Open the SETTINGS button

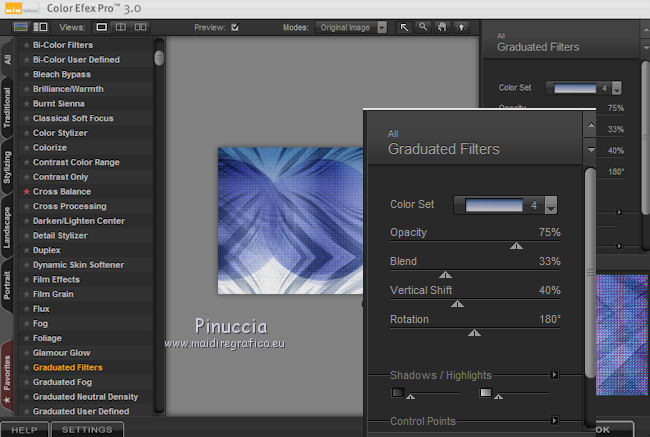(x=87, y=430)
